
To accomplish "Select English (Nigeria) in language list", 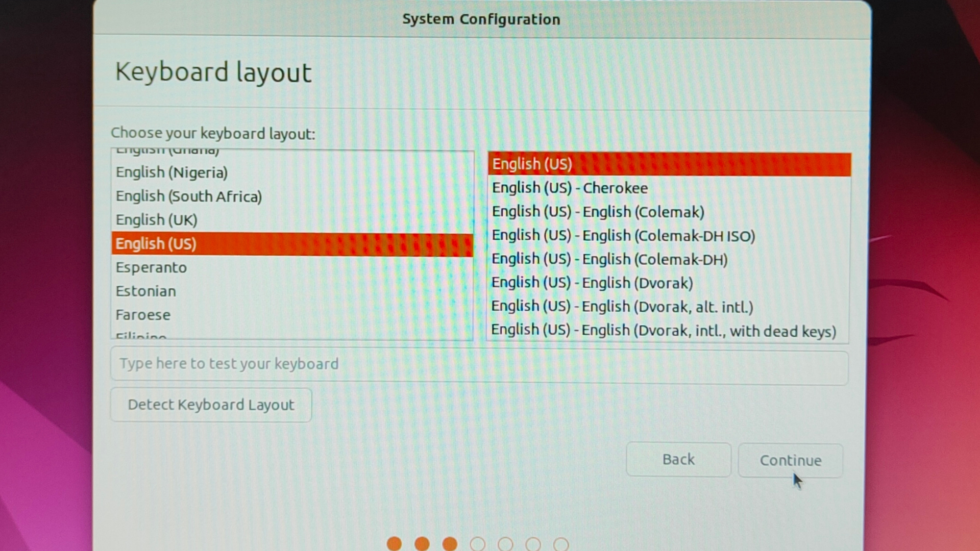I will pos(171,172).
